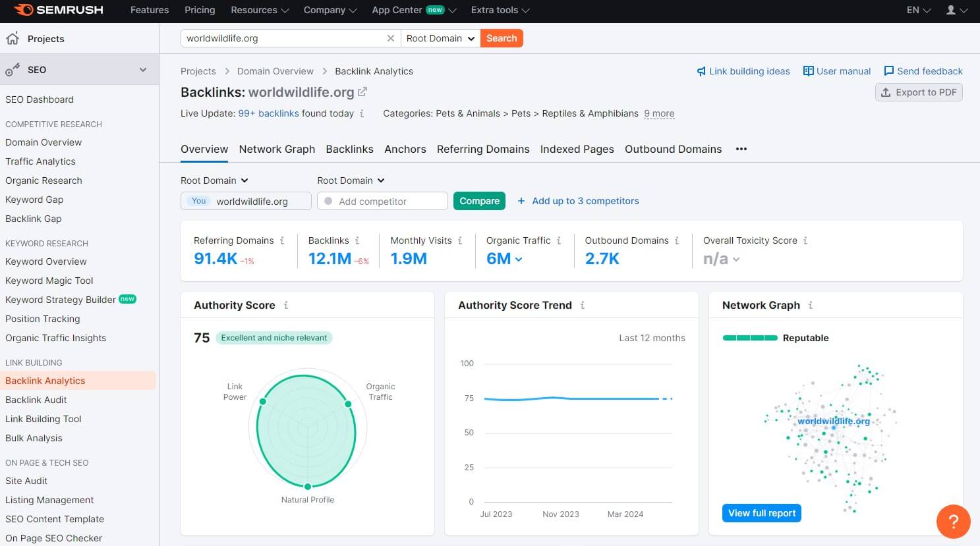Open the Pricing menu item

200,10
